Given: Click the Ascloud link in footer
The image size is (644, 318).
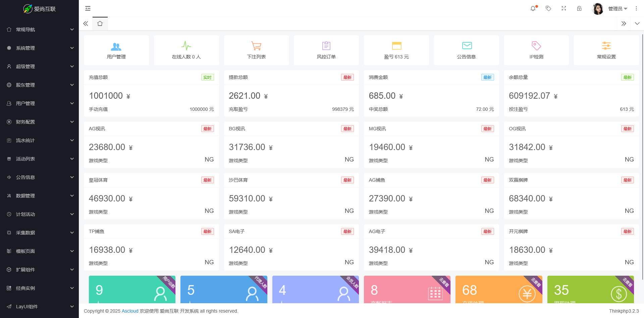Looking at the screenshot, I should click(130, 311).
